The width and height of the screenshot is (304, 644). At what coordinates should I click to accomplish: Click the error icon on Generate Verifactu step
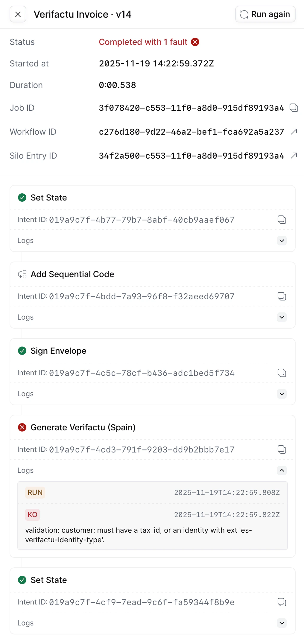tap(22, 427)
